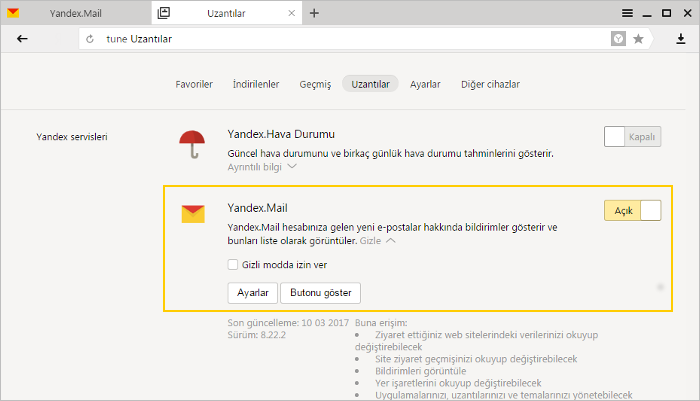
Task: Click the Yandex.Mail envelope tab favicon
Action: pyautogui.click(x=13, y=13)
